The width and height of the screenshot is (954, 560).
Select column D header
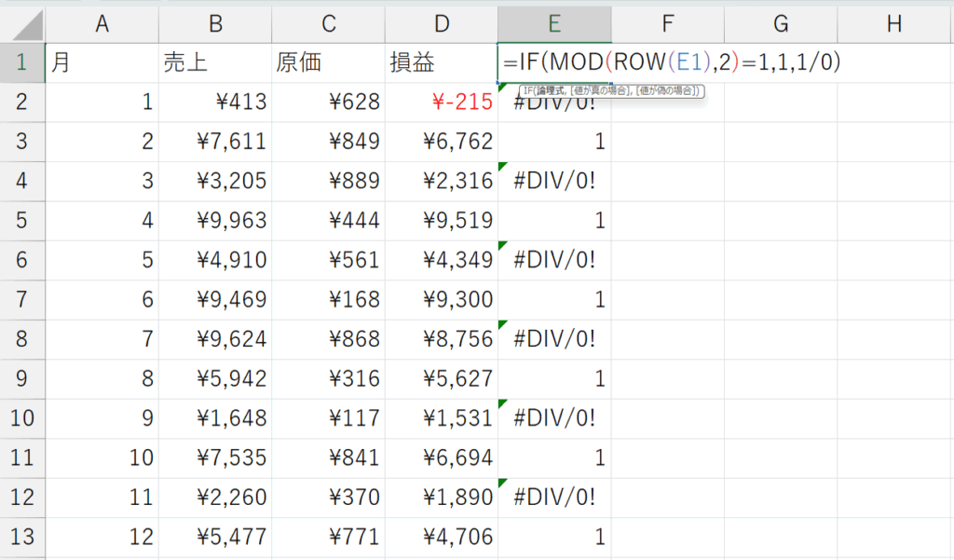coord(442,24)
